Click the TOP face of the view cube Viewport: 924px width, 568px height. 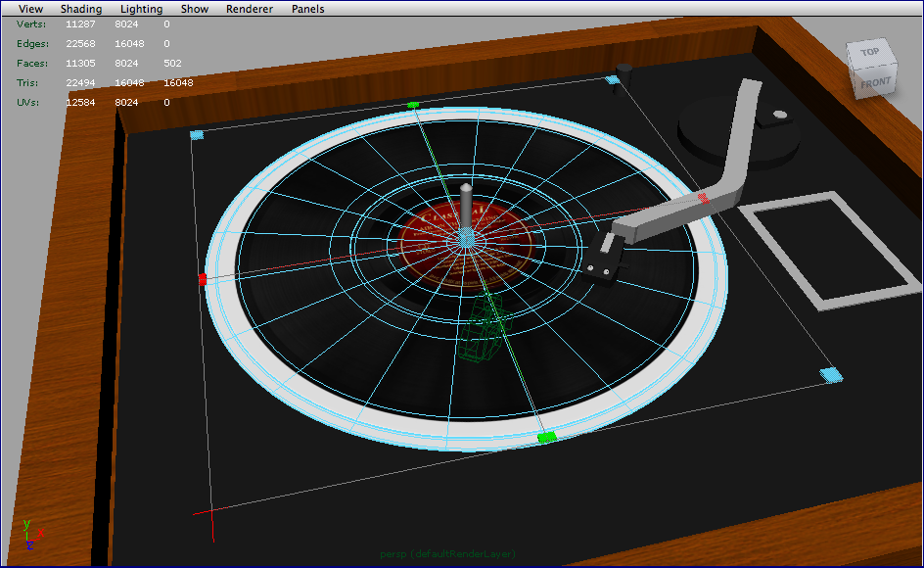[x=869, y=51]
